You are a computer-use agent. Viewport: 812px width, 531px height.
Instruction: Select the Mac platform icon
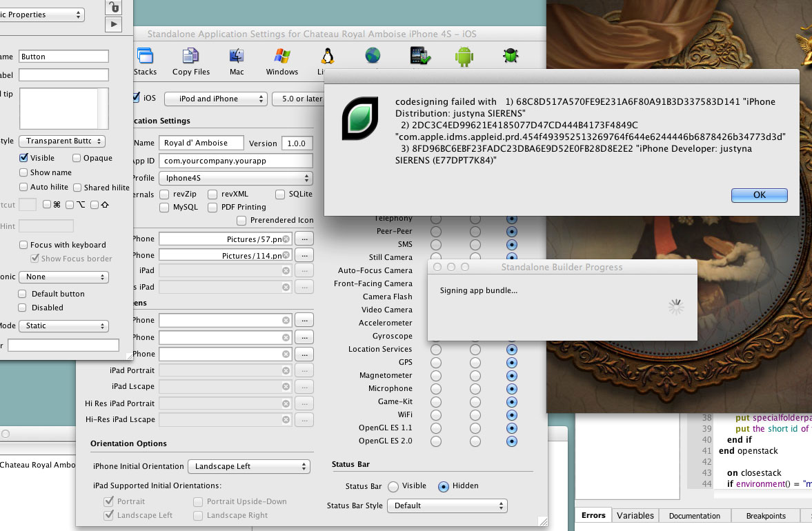click(x=237, y=61)
